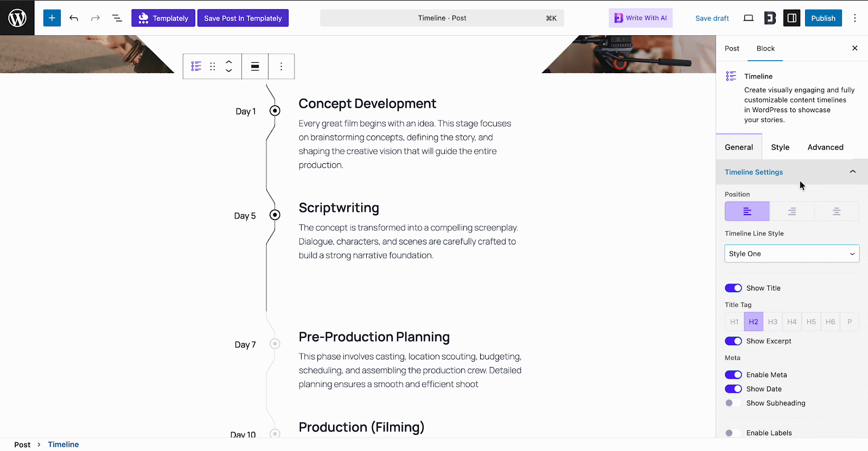Select the Timeline block parent icon
The width and height of the screenshot is (868, 451).
pos(195,66)
